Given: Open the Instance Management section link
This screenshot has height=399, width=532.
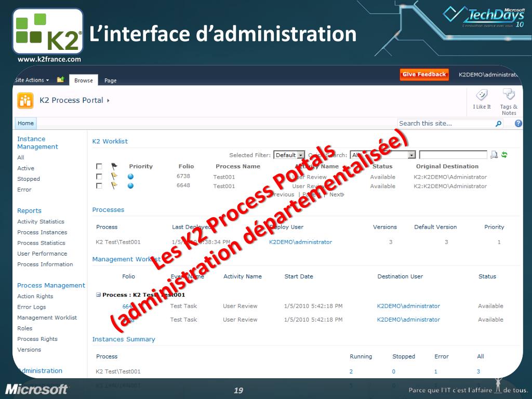Looking at the screenshot, I should 37,143.
